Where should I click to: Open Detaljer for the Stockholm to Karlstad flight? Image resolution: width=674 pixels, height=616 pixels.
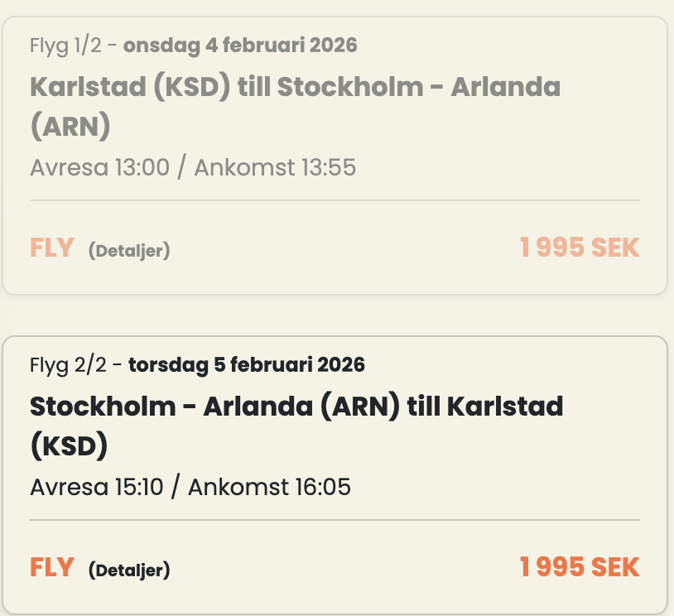129,570
